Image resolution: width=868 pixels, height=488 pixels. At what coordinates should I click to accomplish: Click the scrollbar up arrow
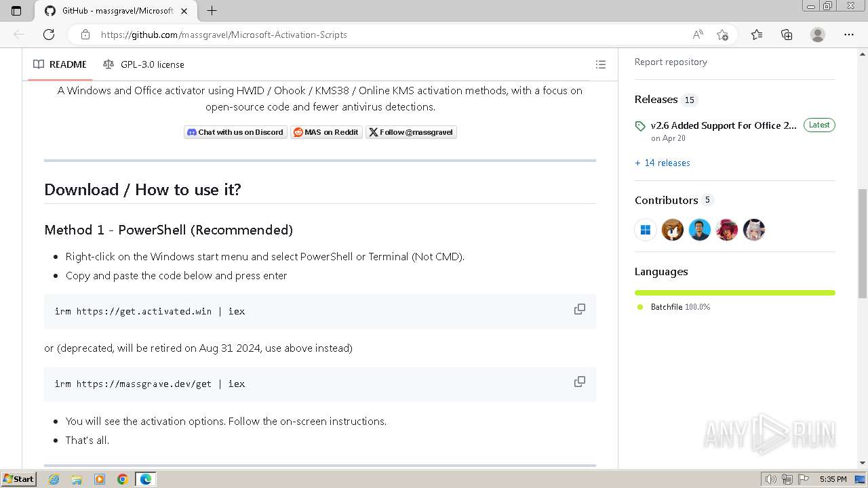click(x=863, y=54)
